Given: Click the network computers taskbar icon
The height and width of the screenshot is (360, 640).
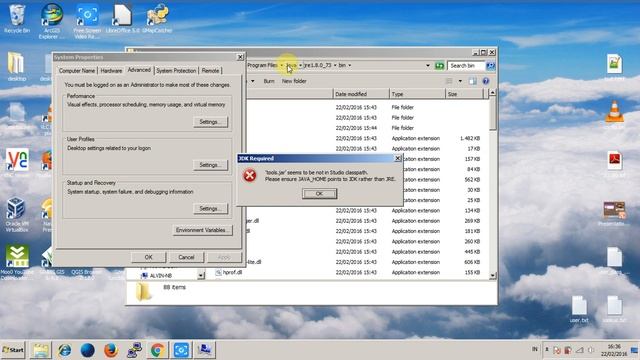Looking at the screenshot, I should click(134, 350).
